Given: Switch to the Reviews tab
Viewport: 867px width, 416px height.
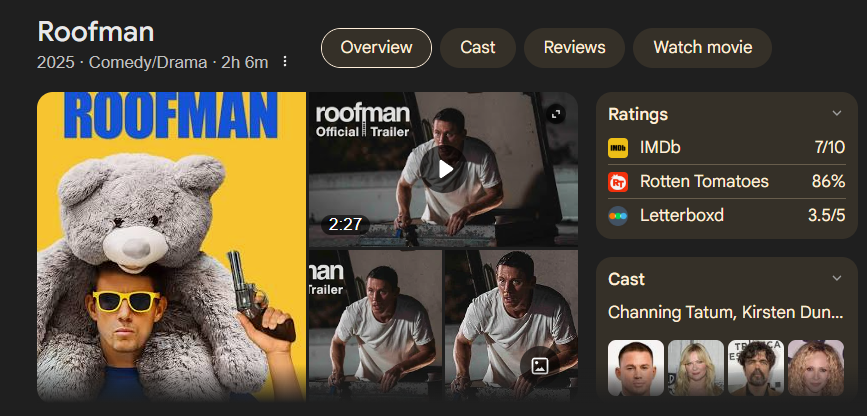Looking at the screenshot, I should 574,48.
